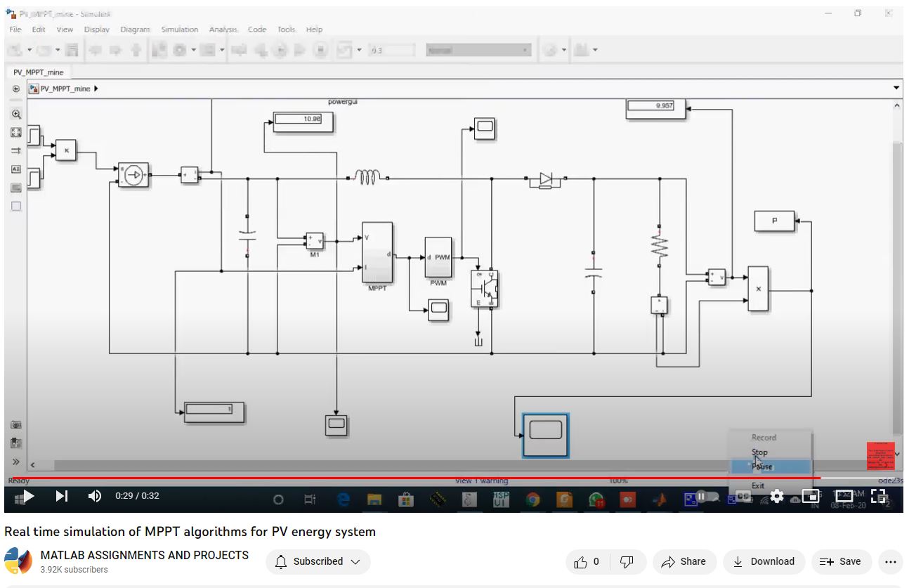The image size is (909, 588).
Task: Click the Fit to View icon
Action: pyautogui.click(x=16, y=132)
